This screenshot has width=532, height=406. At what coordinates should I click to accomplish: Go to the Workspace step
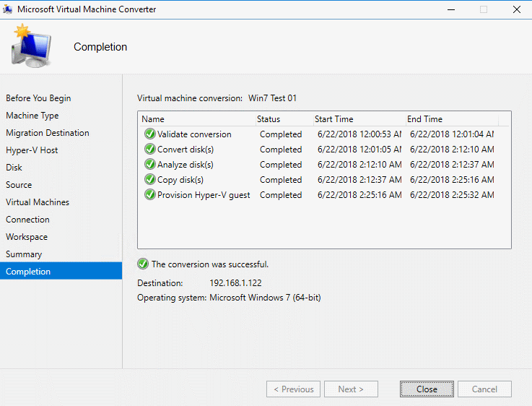coord(27,237)
